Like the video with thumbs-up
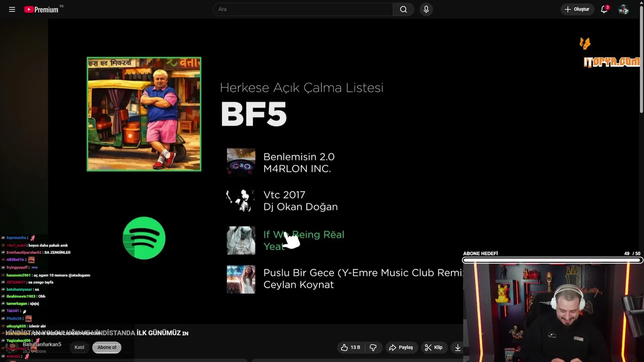Viewport: 644px width, 362px height. pyautogui.click(x=350, y=347)
